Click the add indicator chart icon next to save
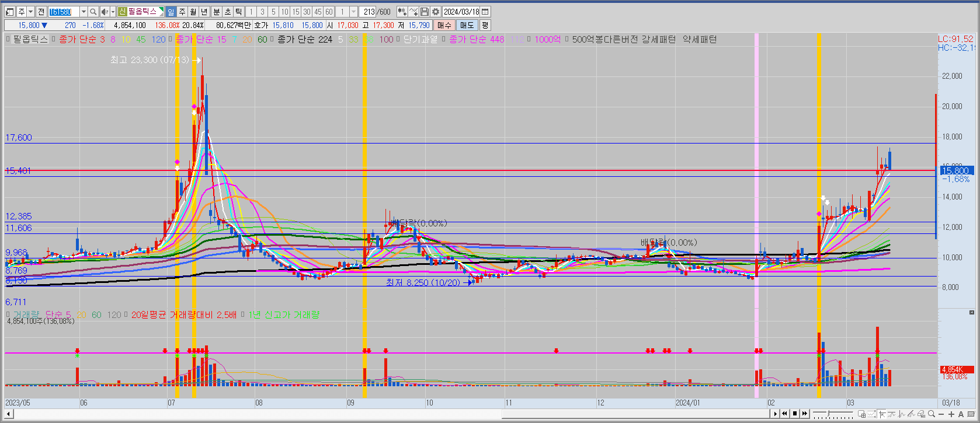The height and width of the screenshot is (423, 980). 413,12
